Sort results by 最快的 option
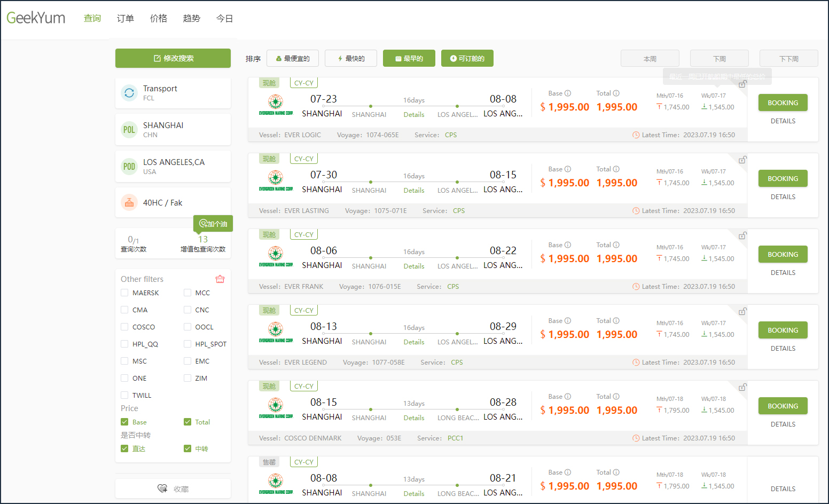This screenshot has width=829, height=504. pyautogui.click(x=351, y=59)
